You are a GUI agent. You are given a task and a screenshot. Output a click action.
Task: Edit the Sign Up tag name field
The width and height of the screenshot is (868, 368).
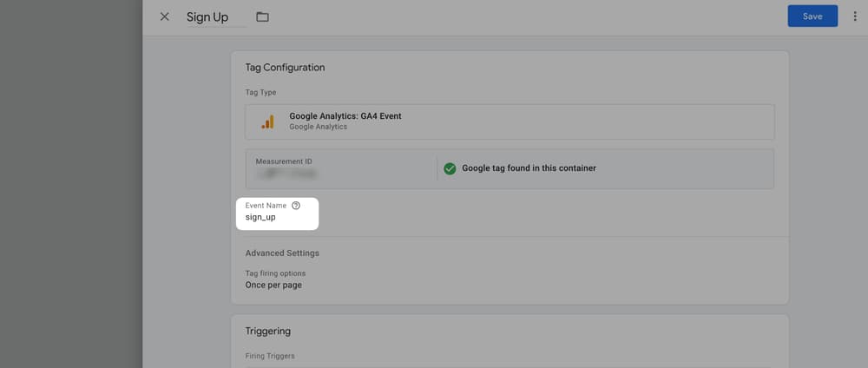click(208, 17)
